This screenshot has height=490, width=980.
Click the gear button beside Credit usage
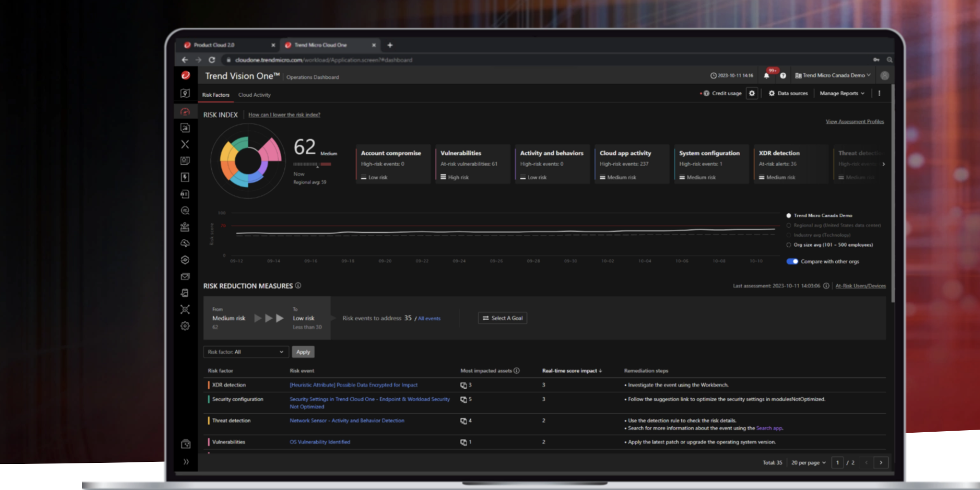pos(751,93)
